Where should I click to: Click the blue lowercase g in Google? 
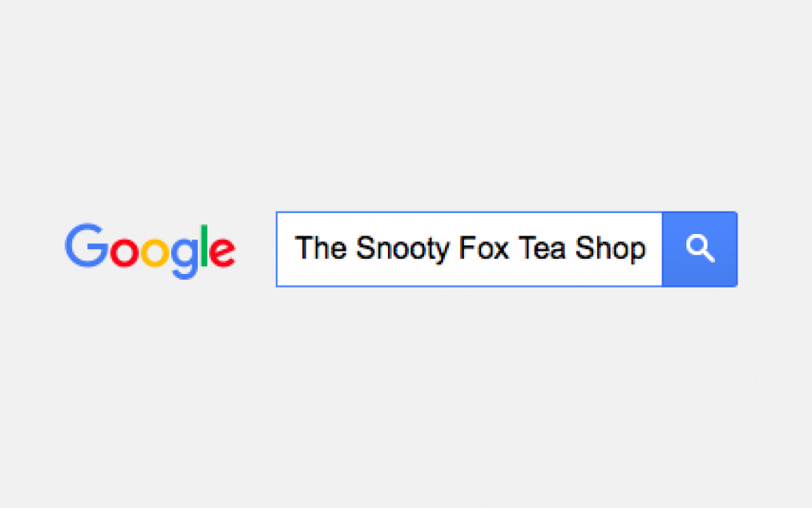186,257
